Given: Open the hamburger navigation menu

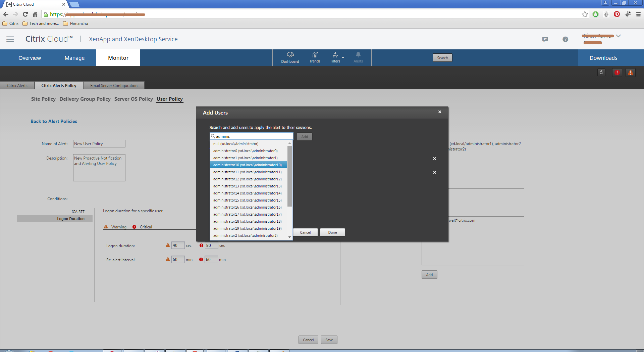Looking at the screenshot, I should (10, 39).
